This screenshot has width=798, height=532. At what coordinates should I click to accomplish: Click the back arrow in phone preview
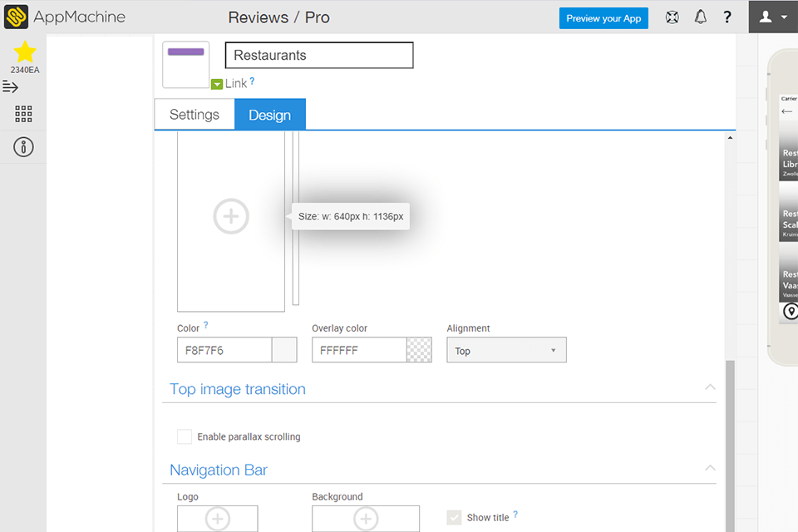click(x=787, y=111)
